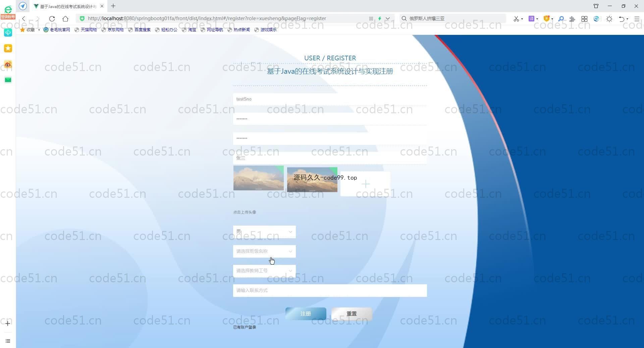
Task: Open the browser home page icon
Action: pos(65,18)
